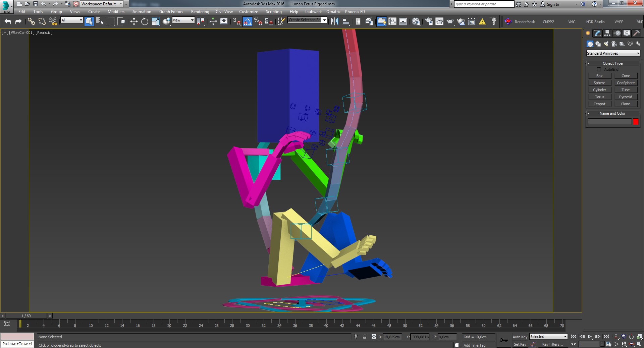This screenshot has height=348, width=644.
Task: Click the red object color swatch
Action: (636, 122)
